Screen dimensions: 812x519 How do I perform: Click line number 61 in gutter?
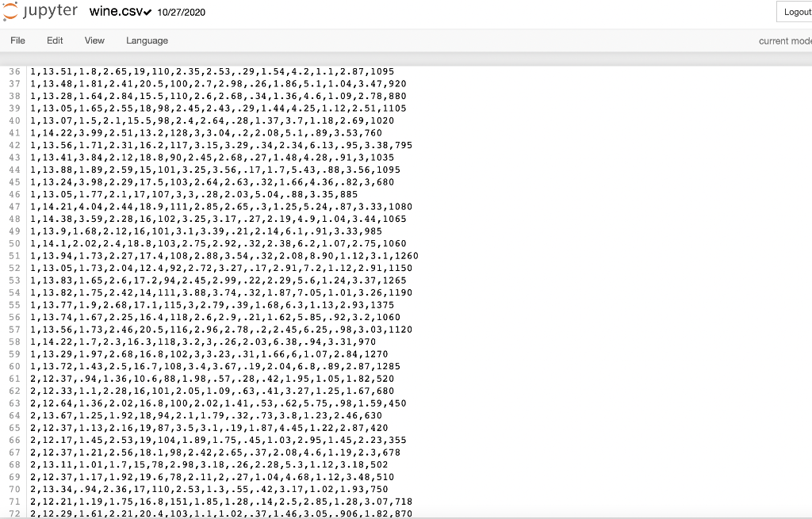[x=14, y=379]
